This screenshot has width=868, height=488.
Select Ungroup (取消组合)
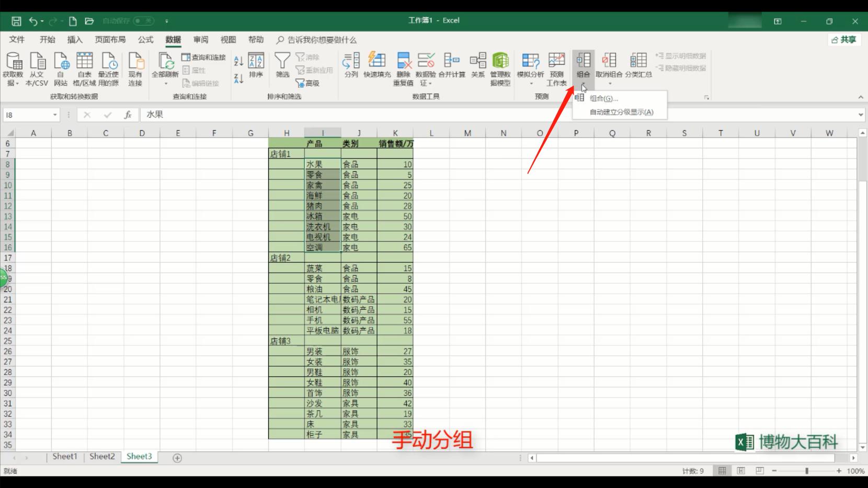click(x=609, y=63)
